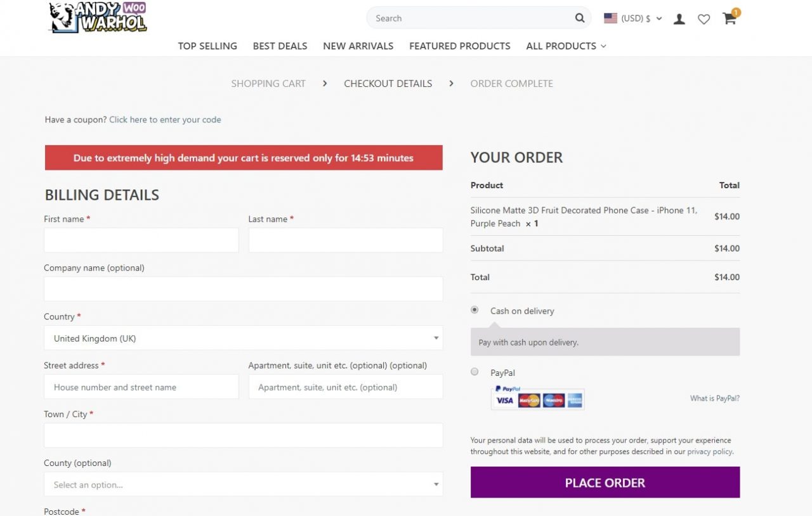812x516 pixels.
Task: Expand the County options dropdown
Action: [x=243, y=484]
